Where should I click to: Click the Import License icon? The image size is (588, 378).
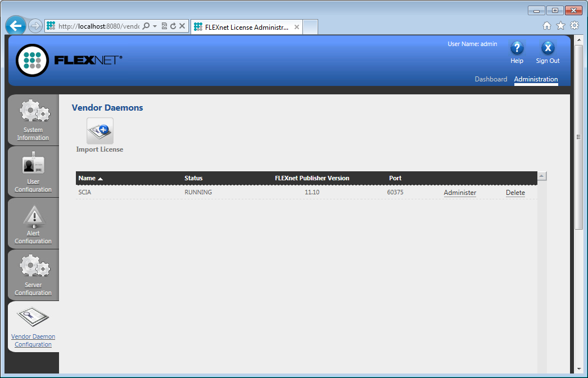pos(99,131)
